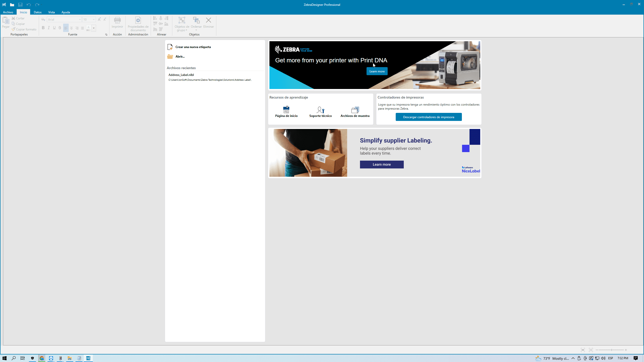The width and height of the screenshot is (644, 362).
Task: Click the save icon in title bar
Action: coord(20,5)
